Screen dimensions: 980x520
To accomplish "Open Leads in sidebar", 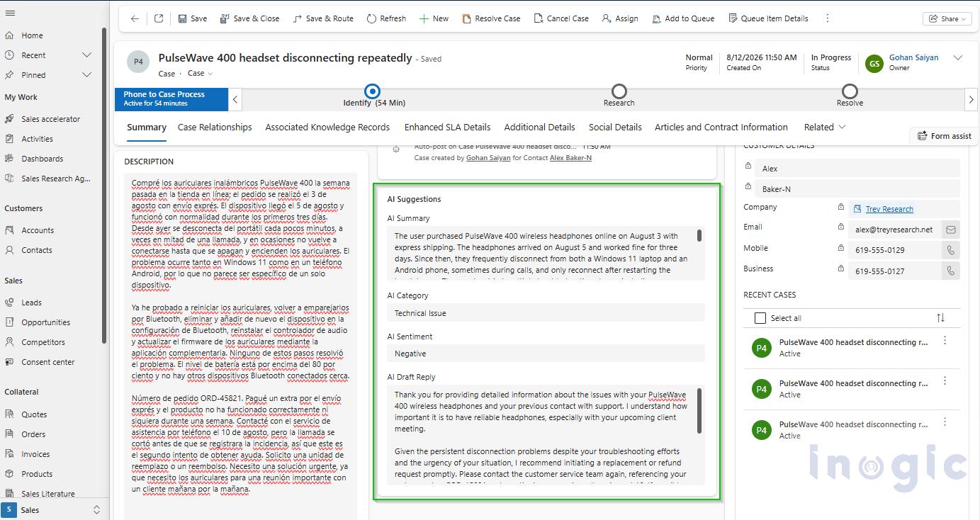I will pyautogui.click(x=31, y=303).
